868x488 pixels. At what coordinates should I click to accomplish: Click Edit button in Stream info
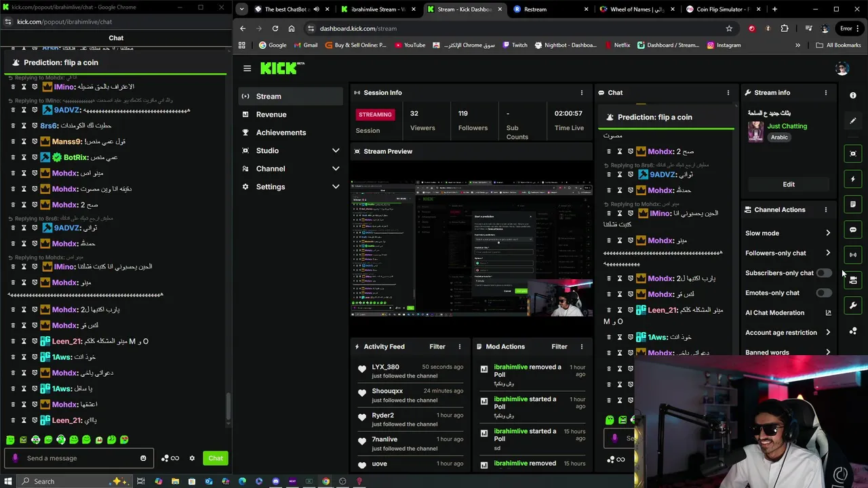click(789, 184)
